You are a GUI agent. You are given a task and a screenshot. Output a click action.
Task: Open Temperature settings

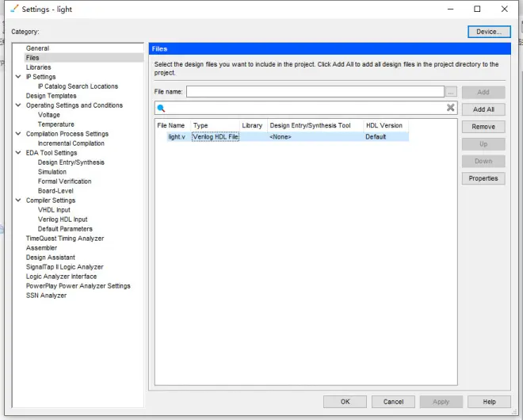tap(55, 124)
